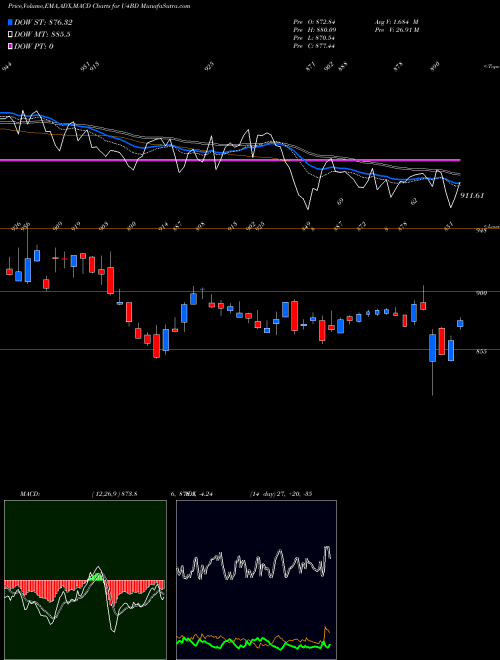
Task: Click the '(14 day) 27, +20, -35' ADX text
Action: click(x=281, y=493)
